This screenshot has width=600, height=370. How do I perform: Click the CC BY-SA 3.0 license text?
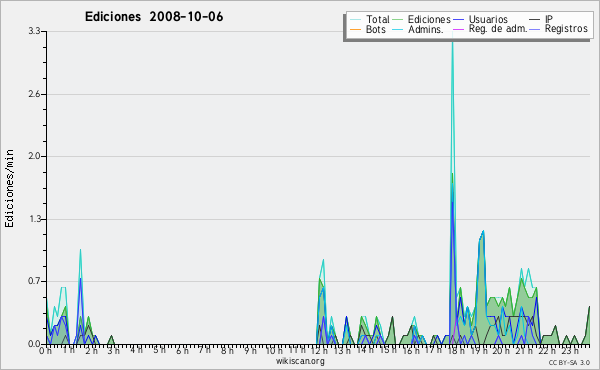pos(569,362)
